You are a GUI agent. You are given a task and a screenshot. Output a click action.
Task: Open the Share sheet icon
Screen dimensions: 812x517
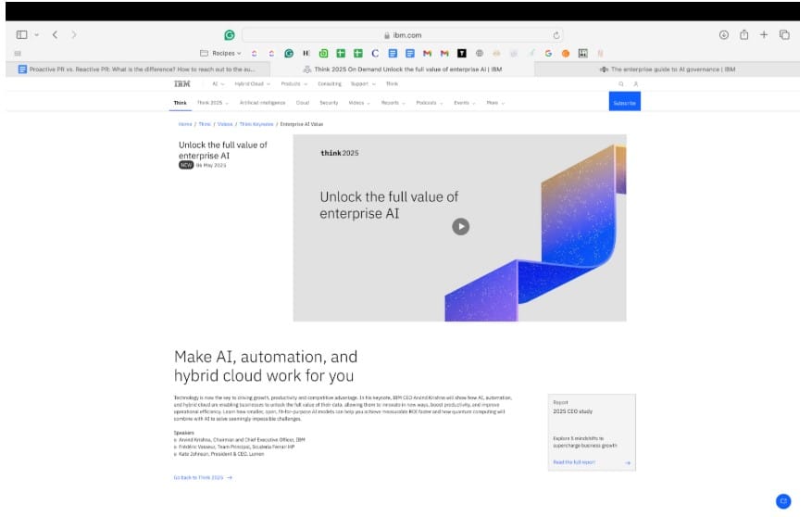tap(743, 34)
